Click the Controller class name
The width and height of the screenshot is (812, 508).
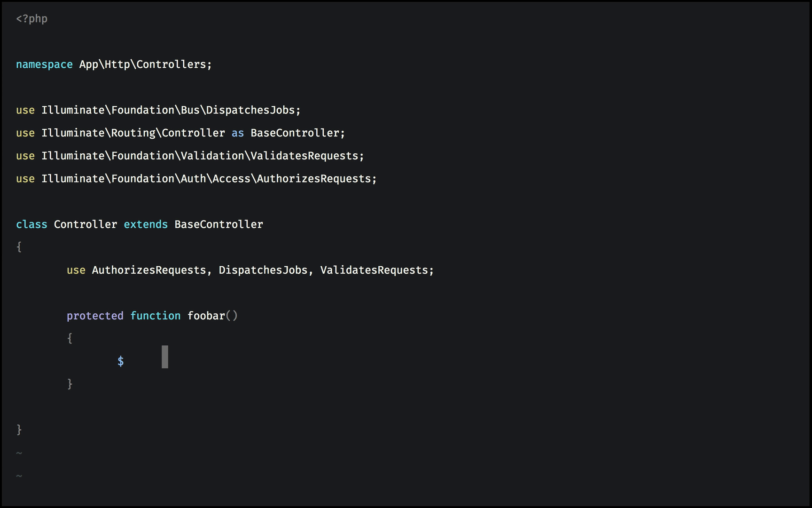pos(86,224)
